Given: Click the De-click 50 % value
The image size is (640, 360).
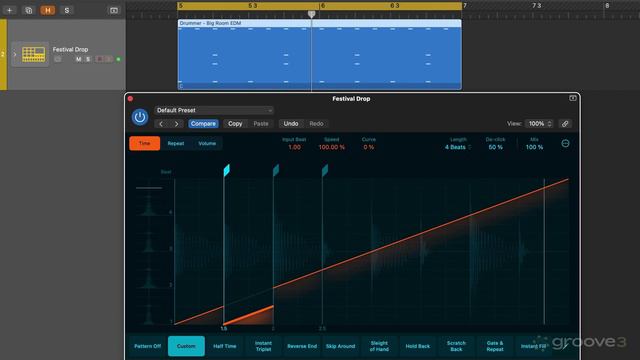Looking at the screenshot, I should [496, 147].
